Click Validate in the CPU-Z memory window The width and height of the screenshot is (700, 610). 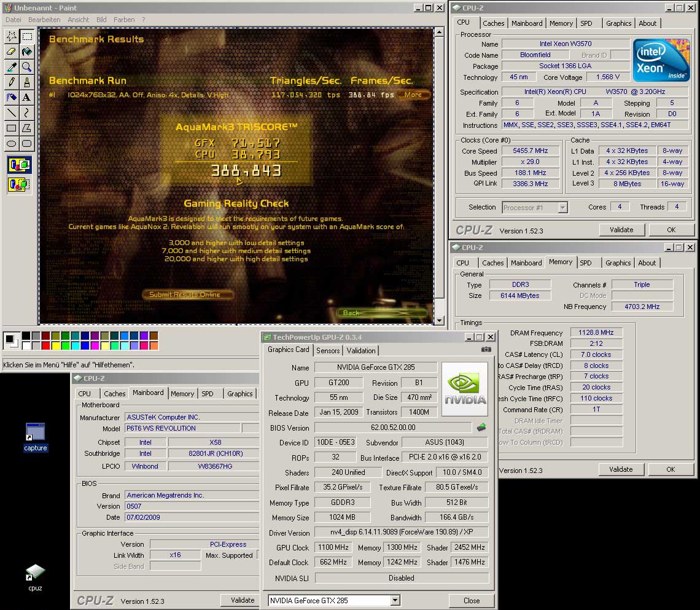point(621,469)
